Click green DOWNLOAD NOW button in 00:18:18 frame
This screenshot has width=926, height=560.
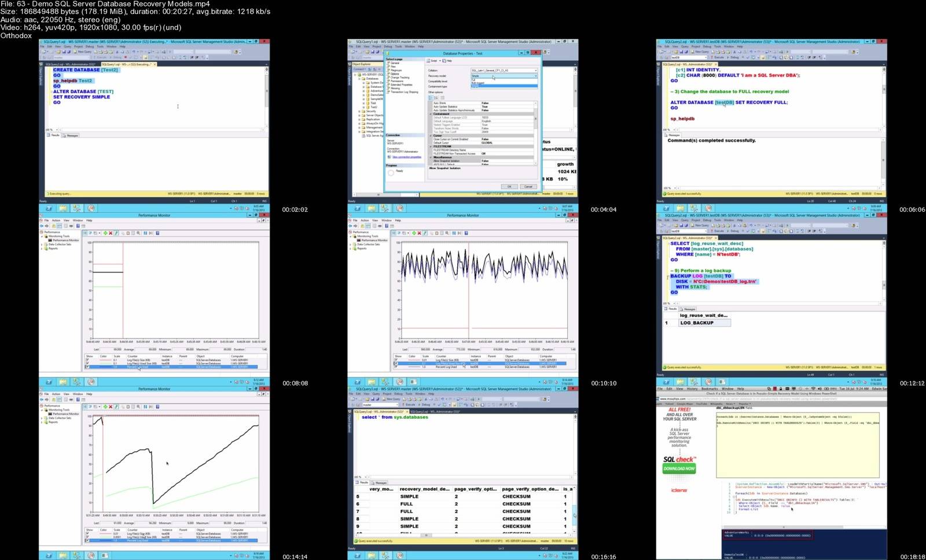(x=679, y=469)
